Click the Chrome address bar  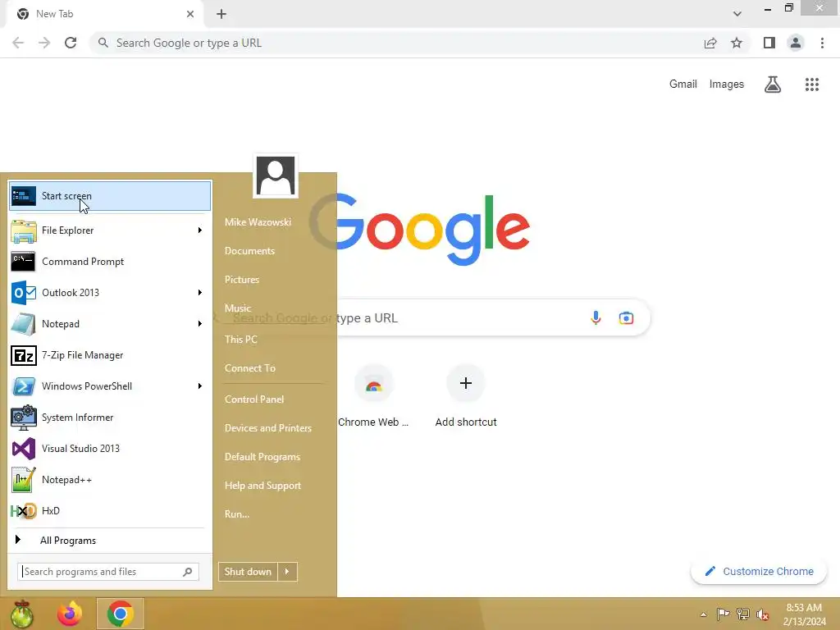point(396,43)
